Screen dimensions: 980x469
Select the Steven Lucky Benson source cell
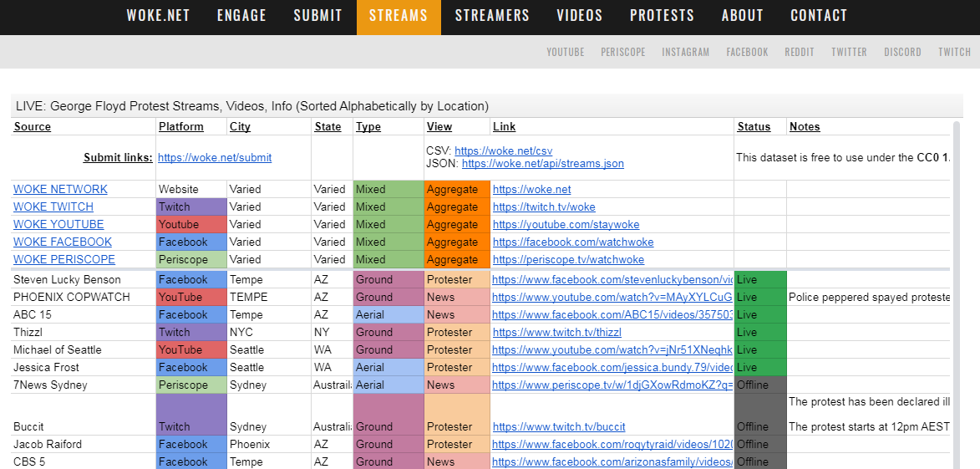coord(84,279)
